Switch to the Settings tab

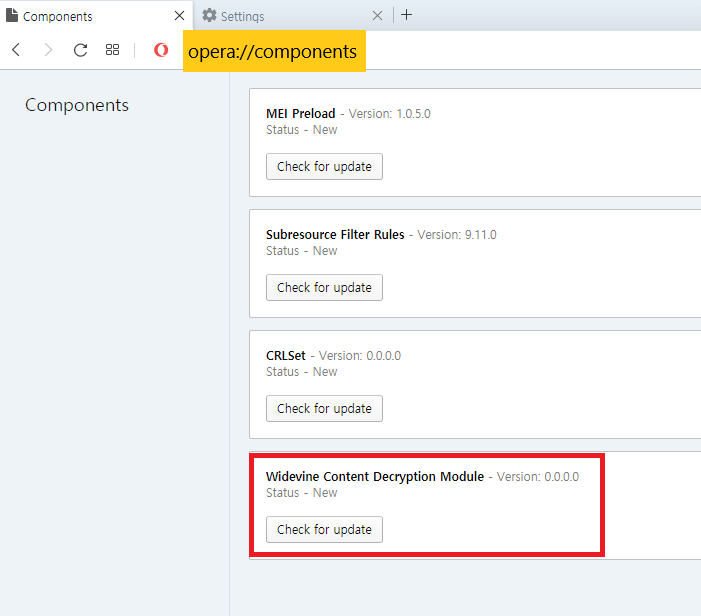pyautogui.click(x=293, y=16)
